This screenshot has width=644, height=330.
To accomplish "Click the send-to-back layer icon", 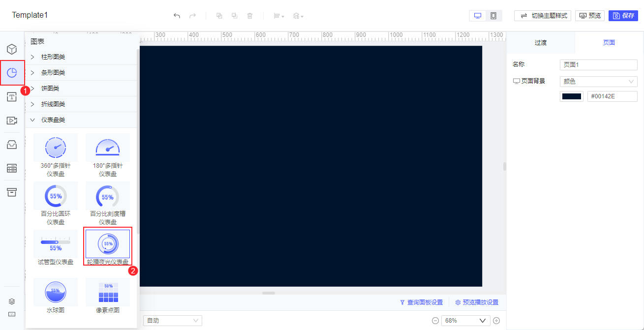I will tap(235, 16).
